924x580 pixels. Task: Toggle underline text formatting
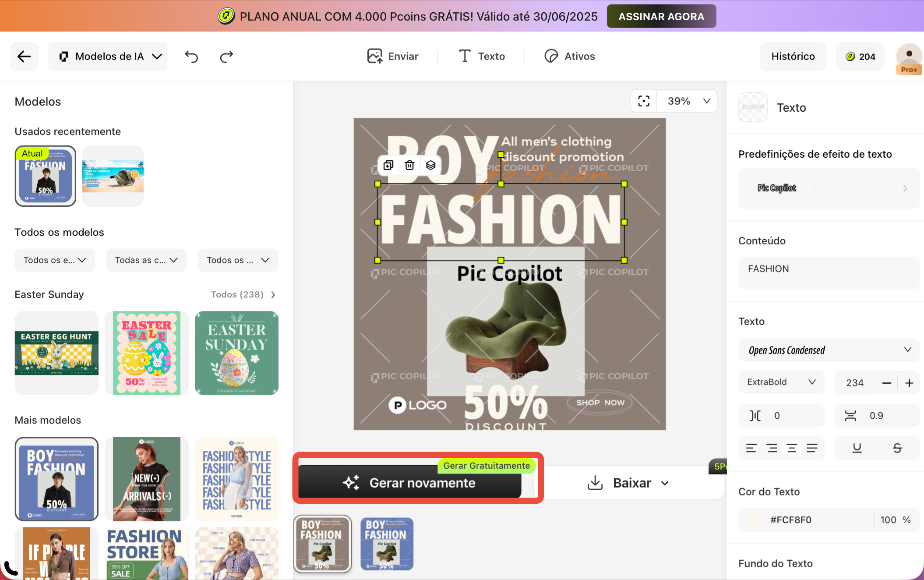click(x=857, y=448)
